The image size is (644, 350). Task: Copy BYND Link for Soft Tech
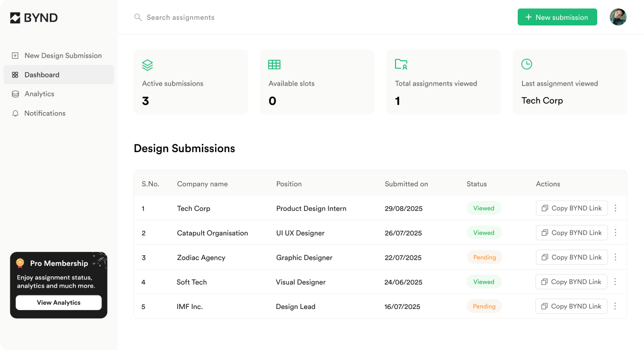click(x=571, y=282)
